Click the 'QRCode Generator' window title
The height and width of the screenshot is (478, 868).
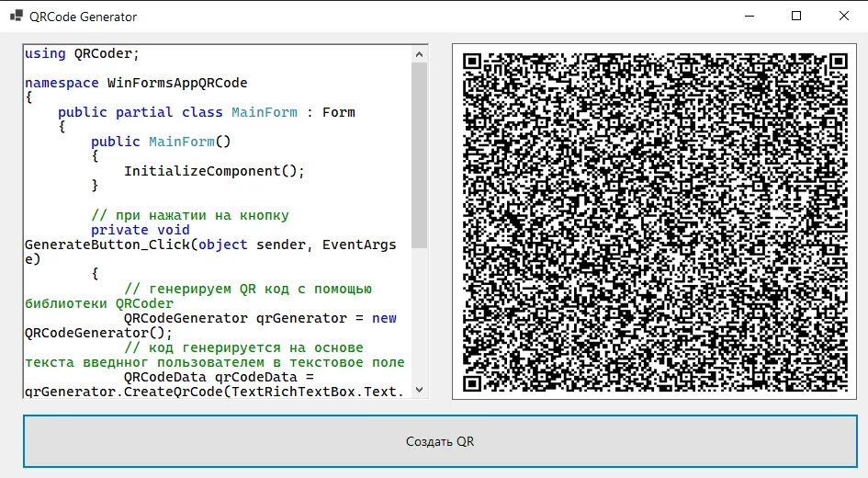(x=83, y=17)
